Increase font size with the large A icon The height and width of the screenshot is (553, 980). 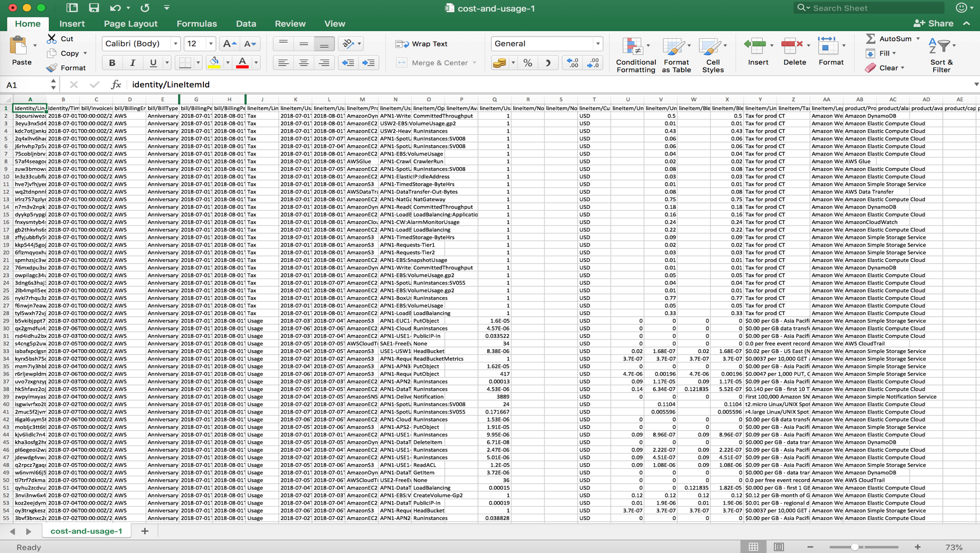(230, 44)
